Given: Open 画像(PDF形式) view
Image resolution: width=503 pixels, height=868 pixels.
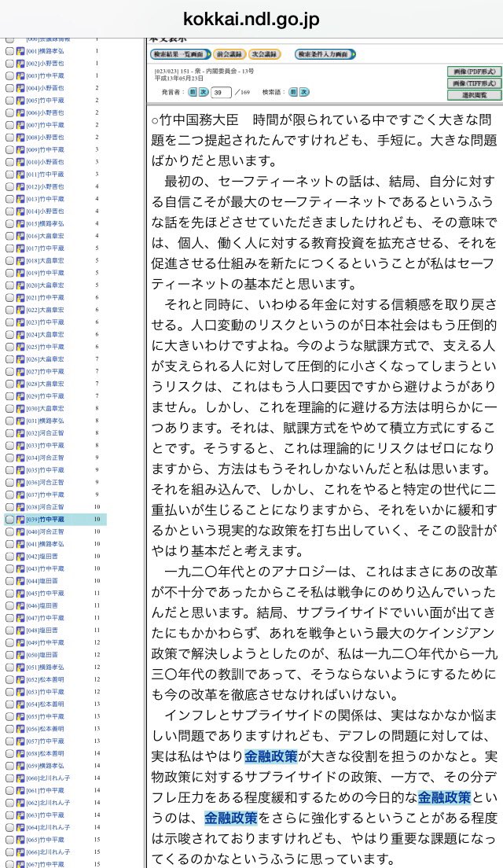Looking at the screenshot, I should point(474,72).
